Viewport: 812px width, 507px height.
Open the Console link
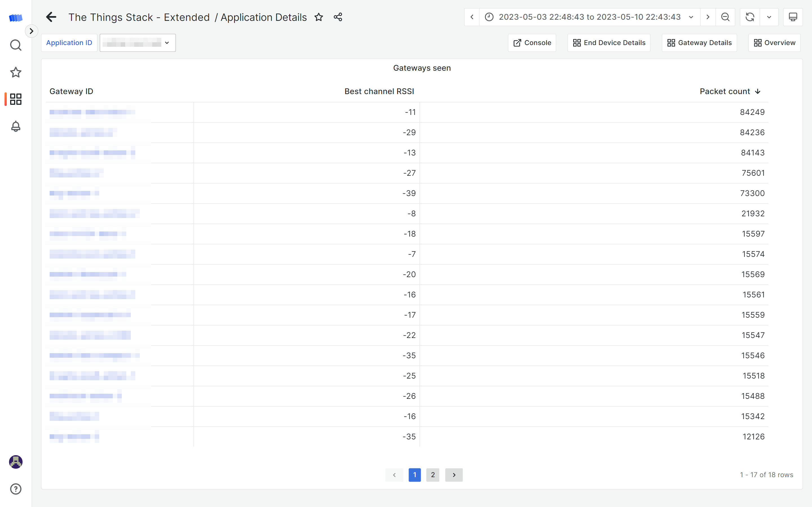coord(532,43)
